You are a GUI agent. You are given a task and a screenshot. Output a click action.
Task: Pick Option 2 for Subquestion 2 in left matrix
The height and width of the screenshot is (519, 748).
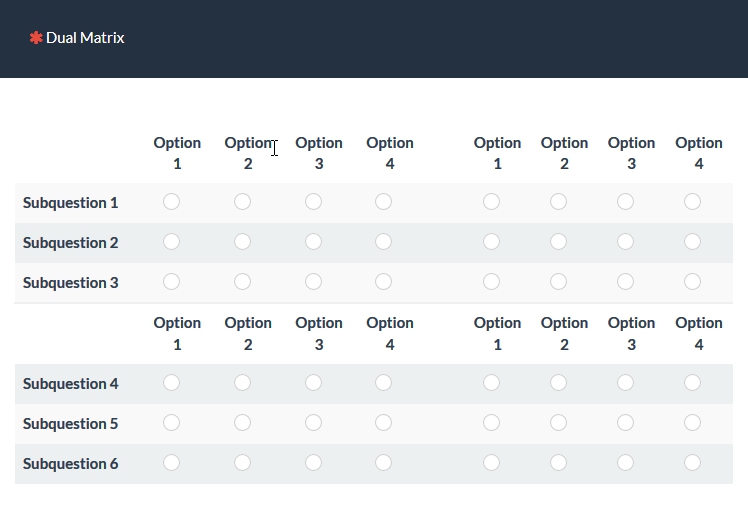[x=242, y=242]
